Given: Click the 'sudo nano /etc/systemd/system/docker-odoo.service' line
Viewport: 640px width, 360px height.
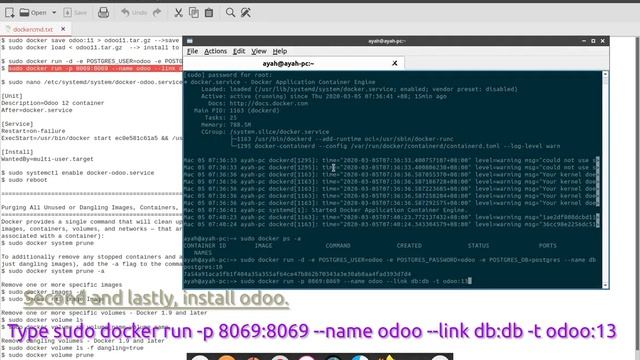Looking at the screenshot, I should pos(91,82).
